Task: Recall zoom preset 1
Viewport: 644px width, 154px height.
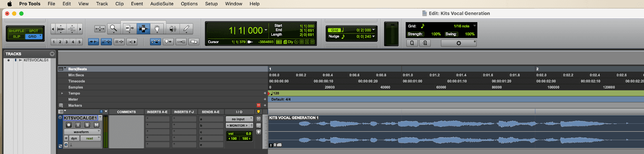Action: [54, 42]
